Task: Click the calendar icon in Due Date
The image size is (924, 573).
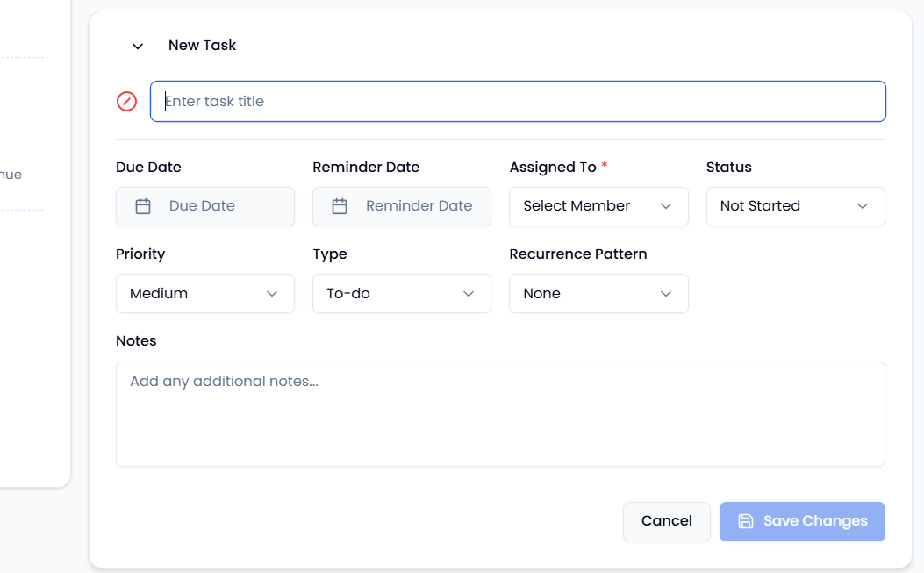Action: click(x=143, y=206)
